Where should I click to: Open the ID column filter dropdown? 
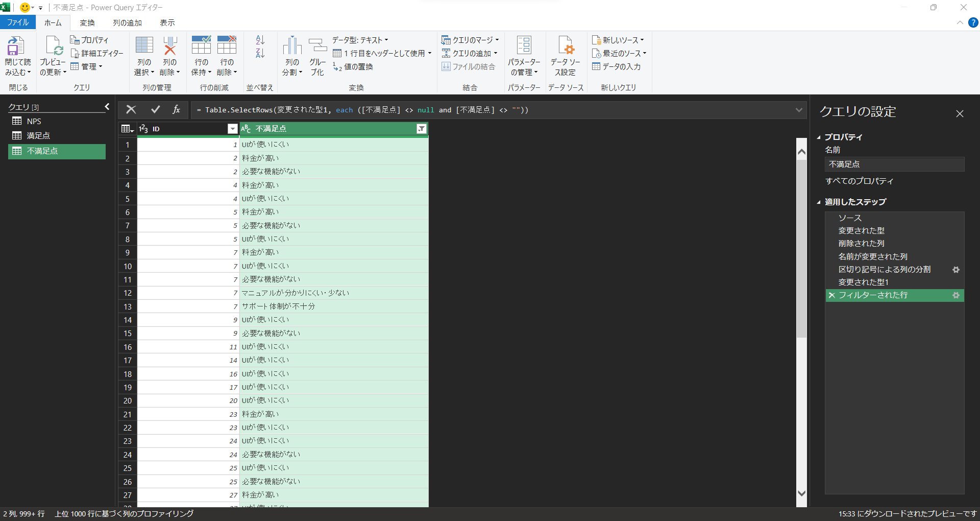pos(232,129)
